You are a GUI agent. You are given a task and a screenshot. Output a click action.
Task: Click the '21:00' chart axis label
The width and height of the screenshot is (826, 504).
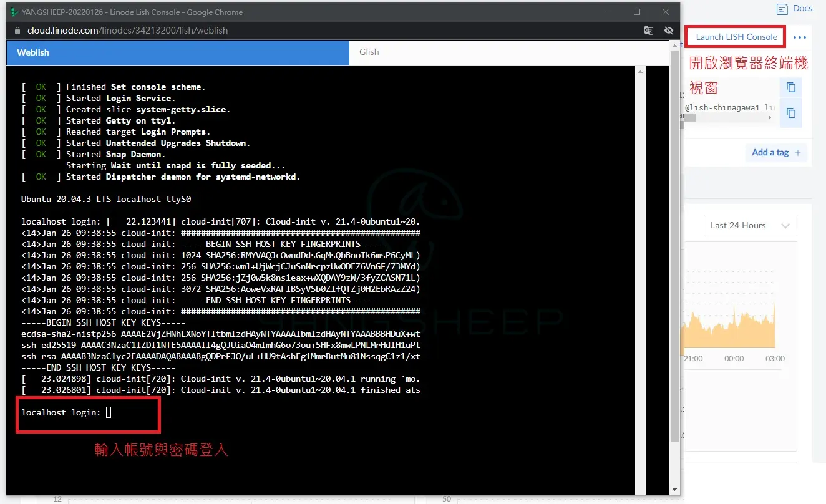[x=694, y=359]
